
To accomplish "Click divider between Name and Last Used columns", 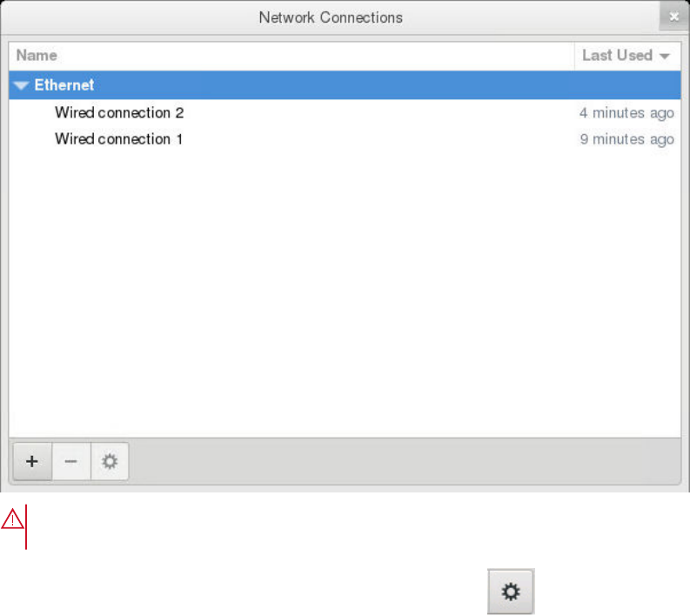I will (x=574, y=56).
